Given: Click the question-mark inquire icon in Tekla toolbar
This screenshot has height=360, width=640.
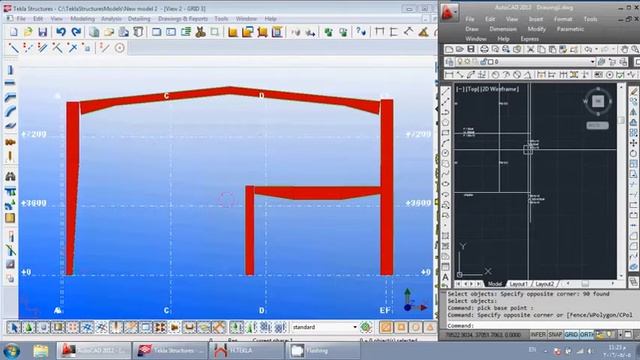Looking at the screenshot, I should [x=361, y=32].
